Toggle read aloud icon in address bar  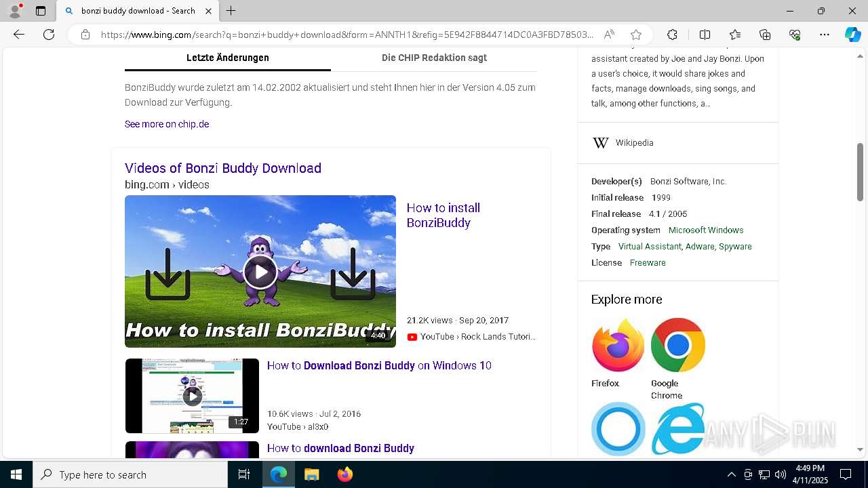(609, 35)
